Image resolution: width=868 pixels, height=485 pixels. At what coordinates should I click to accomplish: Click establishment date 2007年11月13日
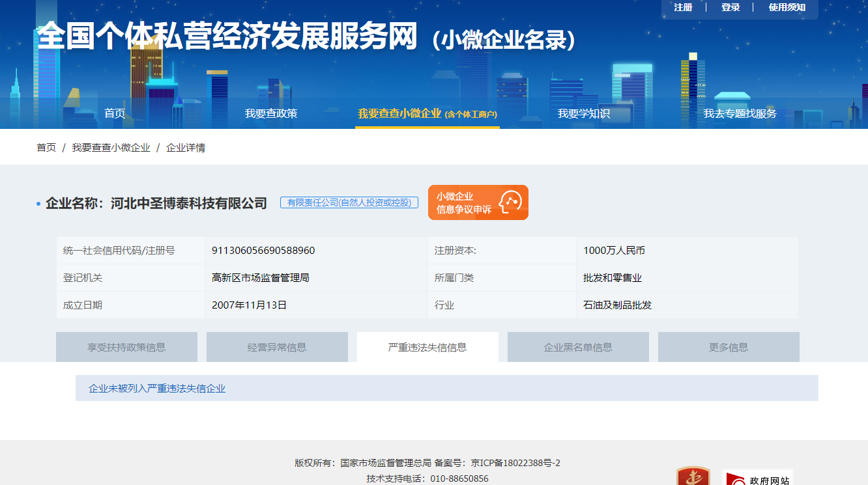click(250, 305)
